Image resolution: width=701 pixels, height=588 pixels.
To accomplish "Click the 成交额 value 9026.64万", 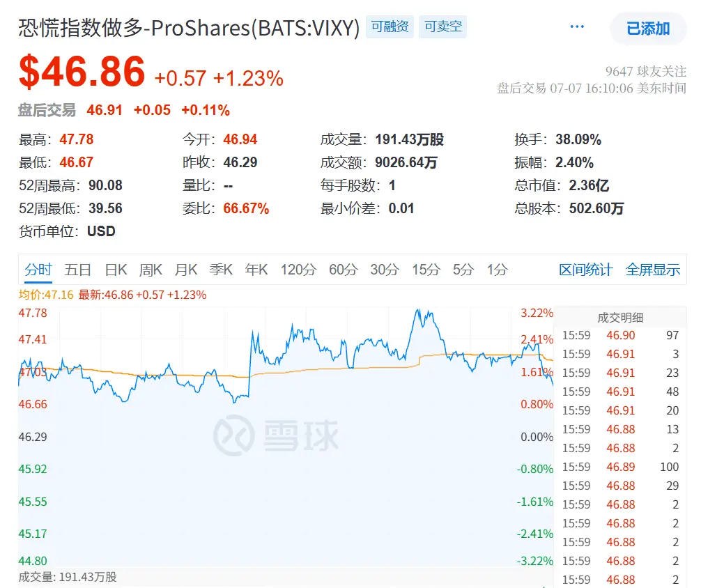I will tap(406, 162).
